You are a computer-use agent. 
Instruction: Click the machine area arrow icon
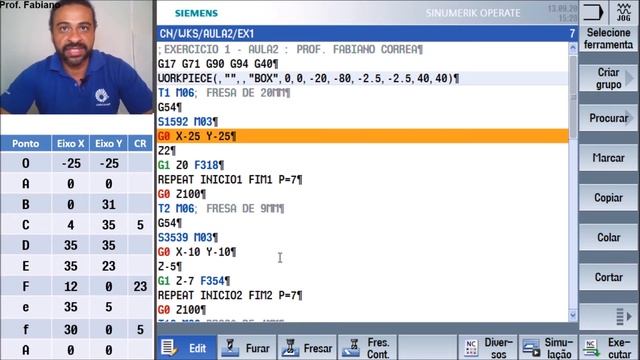[x=593, y=12]
